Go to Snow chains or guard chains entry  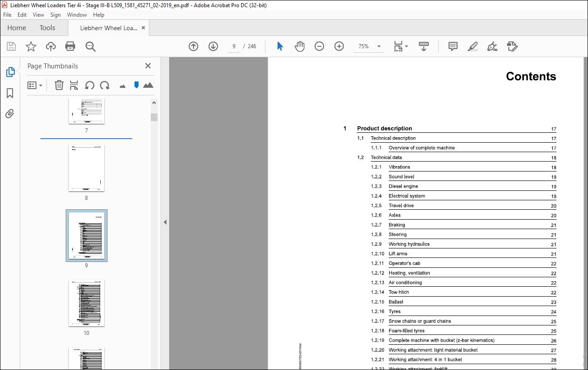tap(420, 321)
